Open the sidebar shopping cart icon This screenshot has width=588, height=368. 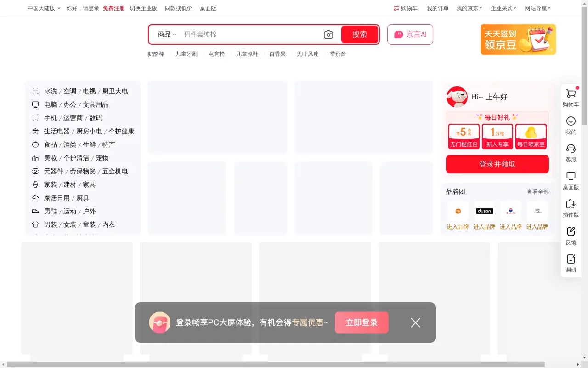(x=571, y=93)
